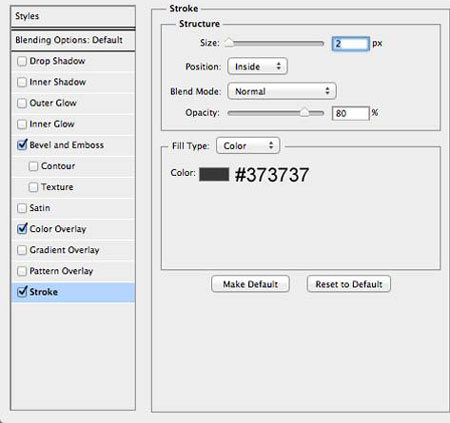
Task: Uncheck the Bevel and Emboss checkbox
Action: click(22, 145)
